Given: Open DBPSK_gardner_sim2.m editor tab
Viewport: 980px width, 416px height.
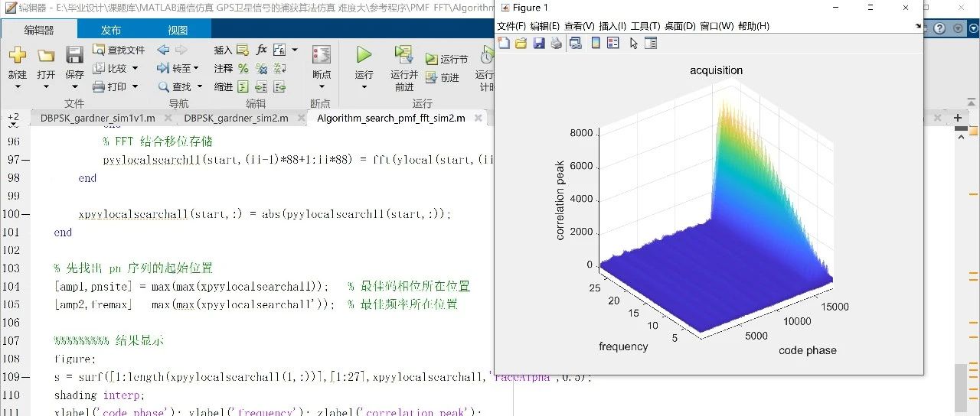Looking at the screenshot, I should pyautogui.click(x=236, y=118).
